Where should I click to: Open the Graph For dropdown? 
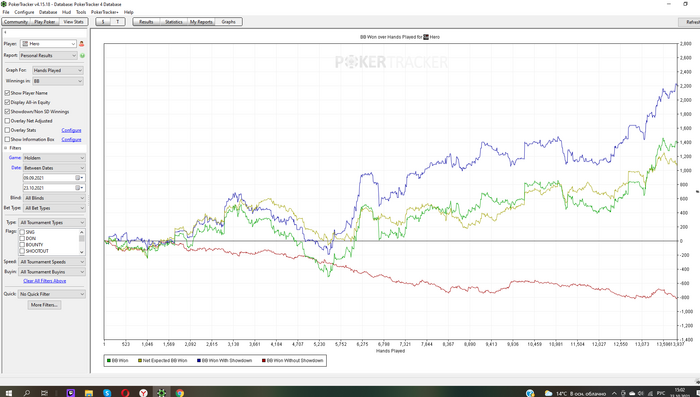58,70
